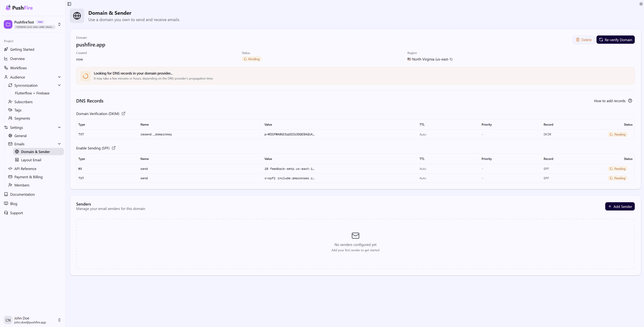The width and height of the screenshot is (644, 327).
Task: Click the Pending status badge for the DKIM record
Action: click(617, 134)
